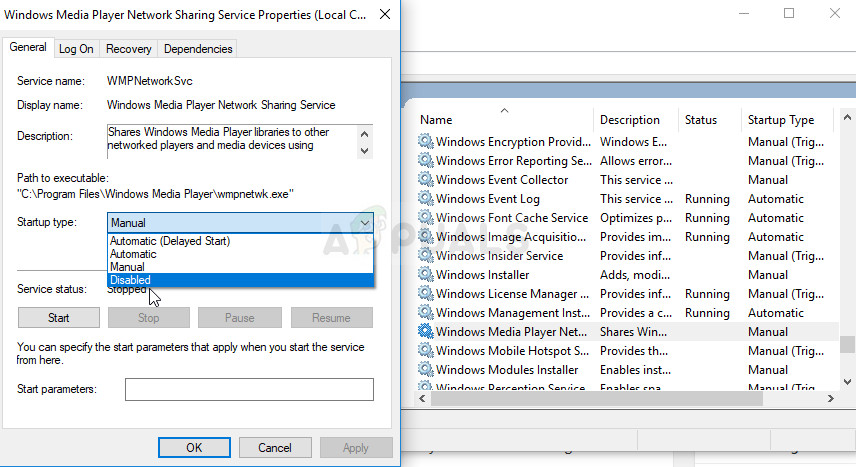856x467 pixels.
Task: Switch to the Log On tab
Action: (x=76, y=48)
